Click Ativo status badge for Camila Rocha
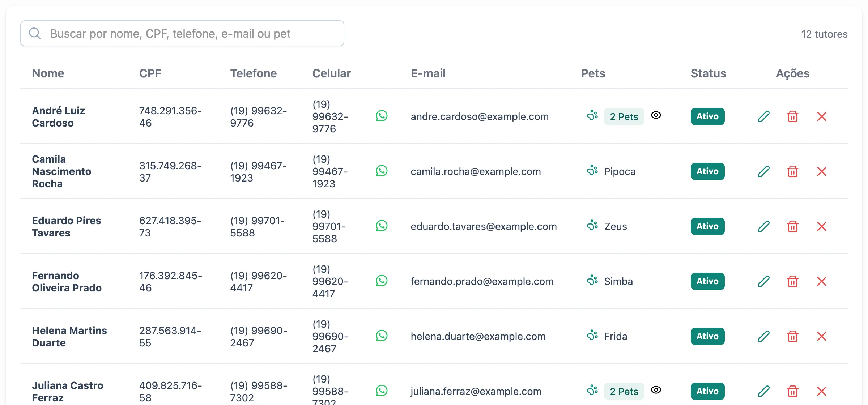868x405 pixels. tap(707, 171)
